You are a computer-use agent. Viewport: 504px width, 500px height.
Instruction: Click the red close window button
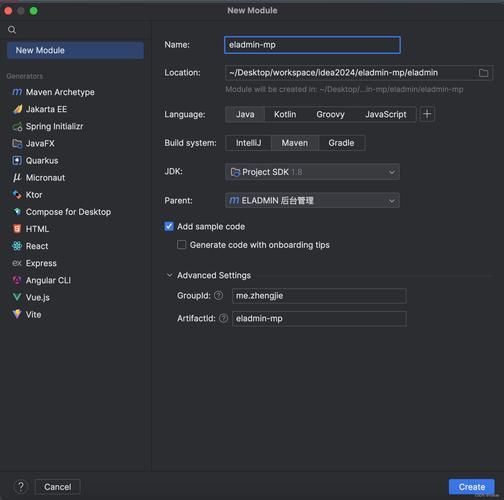tap(8, 11)
